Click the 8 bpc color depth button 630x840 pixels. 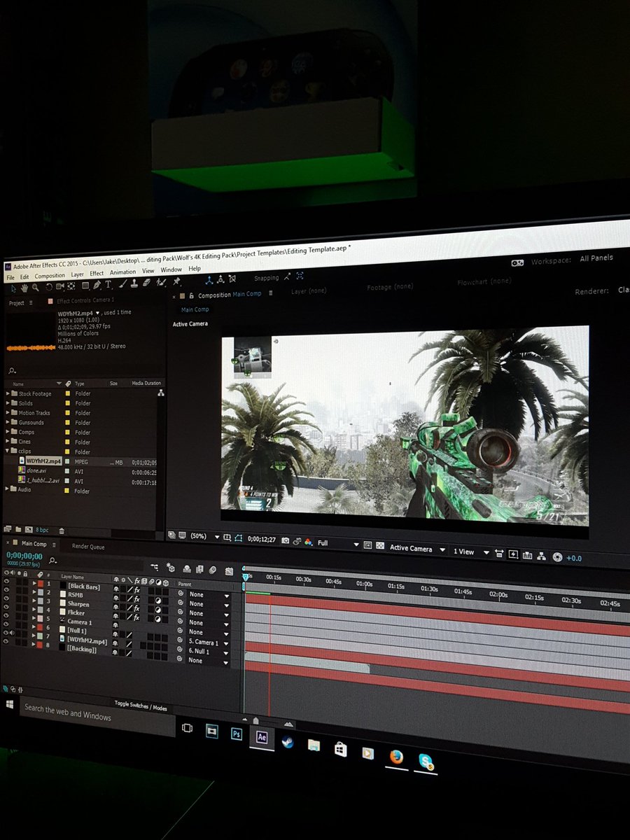pos(42,531)
